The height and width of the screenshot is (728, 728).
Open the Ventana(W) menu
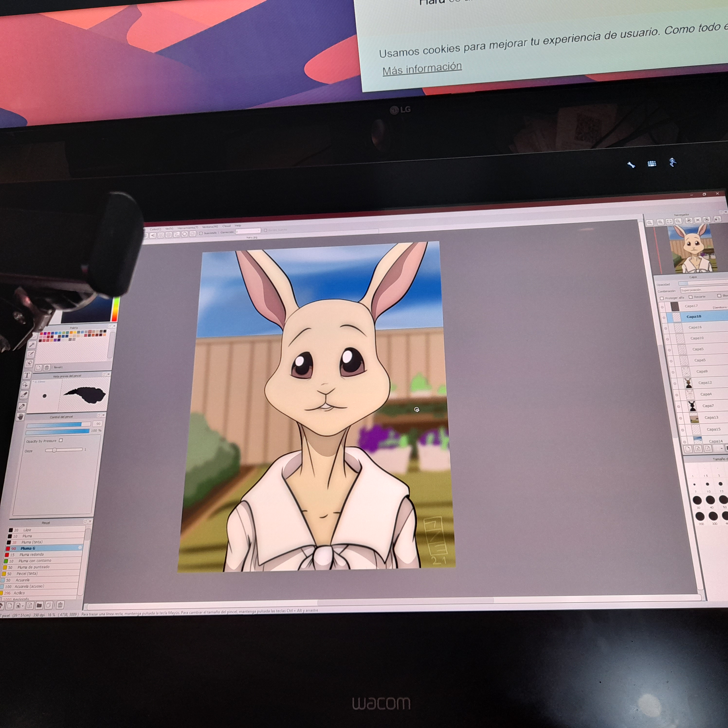[210, 227]
